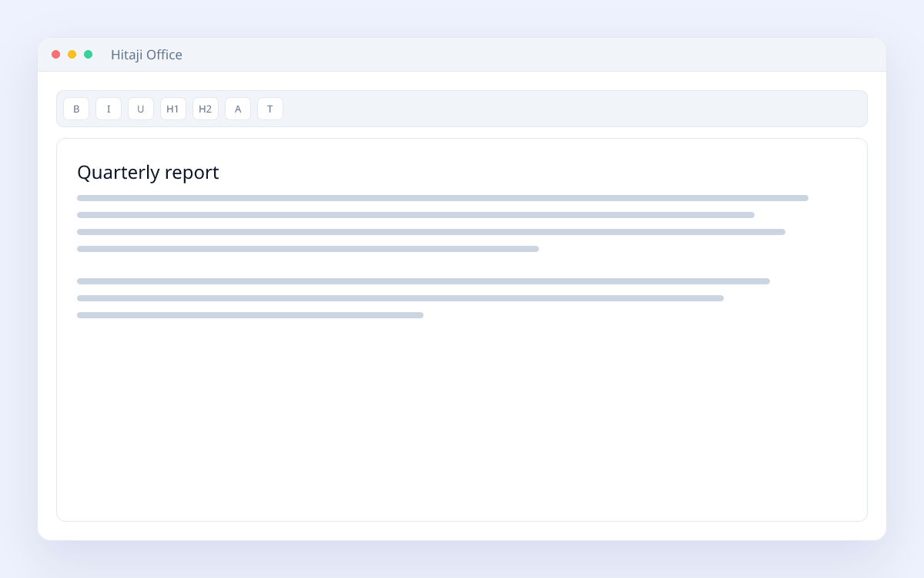Viewport: 924px width, 578px height.
Task: Select the T text tool button
Action: click(270, 109)
